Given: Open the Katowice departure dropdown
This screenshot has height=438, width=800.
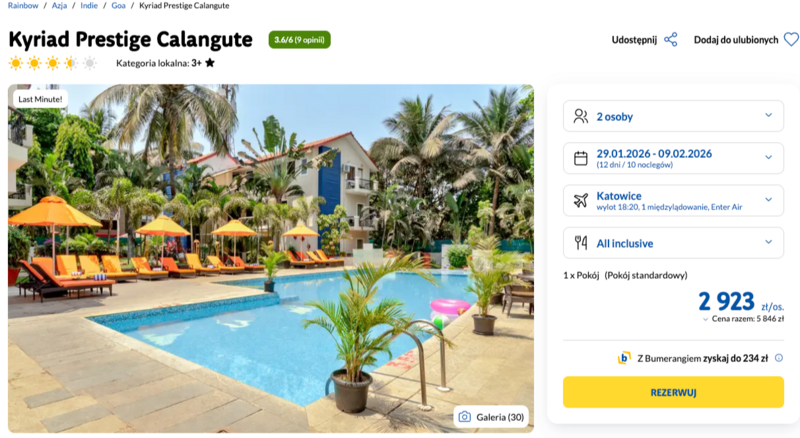Looking at the screenshot, I should click(673, 201).
